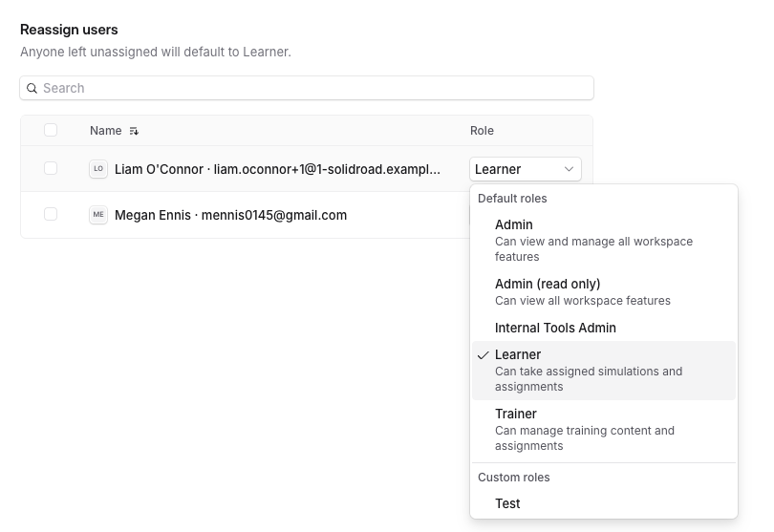Check the box for Megan Ennis
Viewport: 774px width, 532px height.
51,214
